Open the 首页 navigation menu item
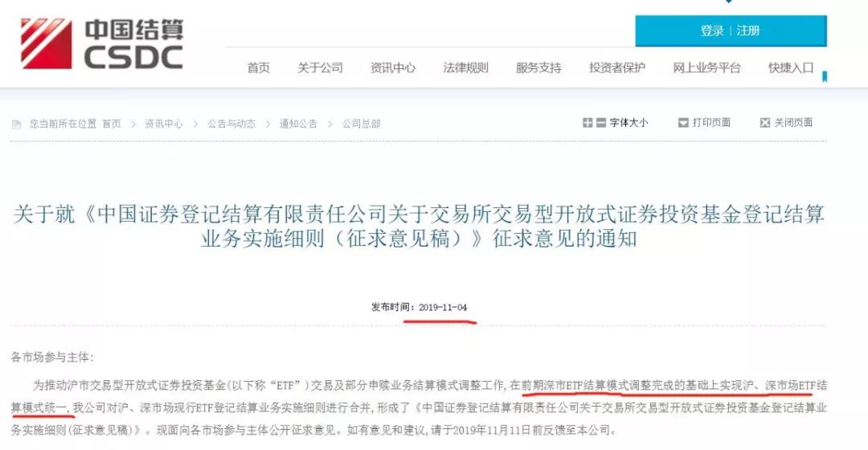This screenshot has height=450, width=868. coord(259,67)
